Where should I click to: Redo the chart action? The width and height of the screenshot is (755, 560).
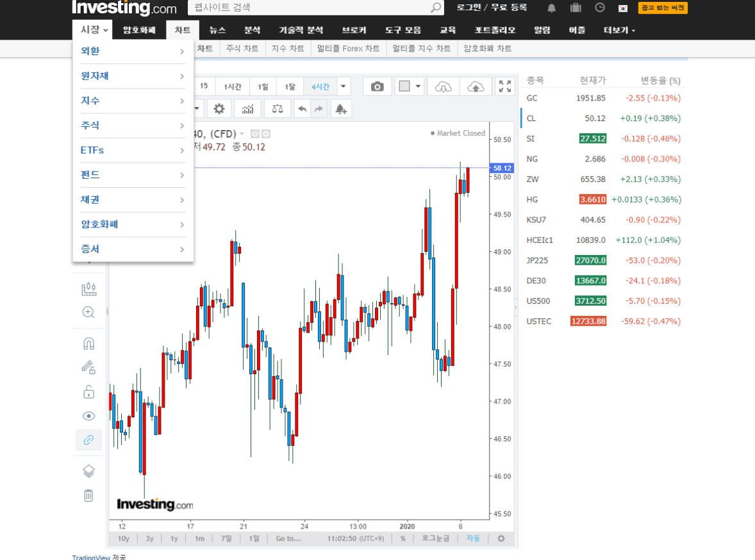(x=319, y=109)
